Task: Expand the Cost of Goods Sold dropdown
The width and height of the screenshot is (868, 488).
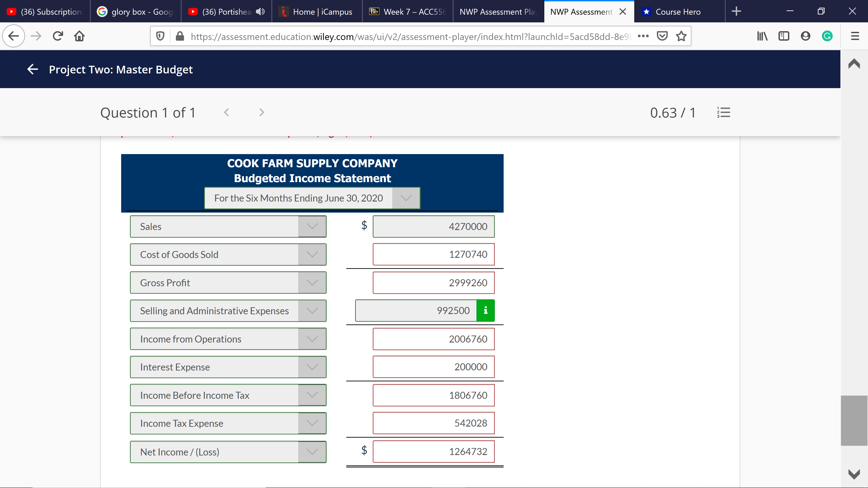Action: point(312,254)
